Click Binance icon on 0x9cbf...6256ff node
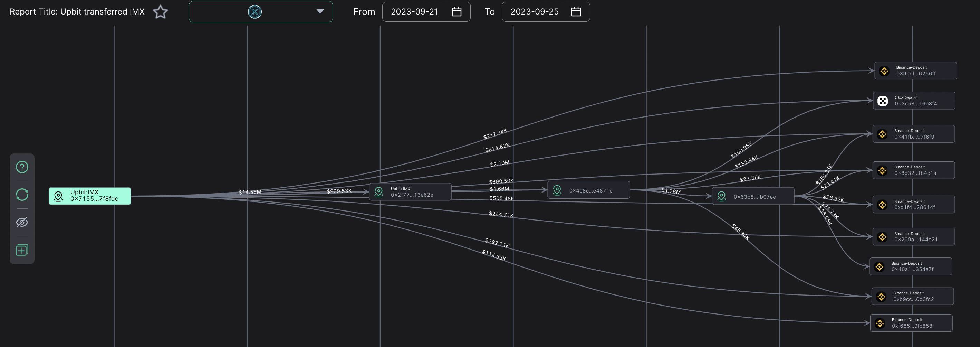 (884, 71)
